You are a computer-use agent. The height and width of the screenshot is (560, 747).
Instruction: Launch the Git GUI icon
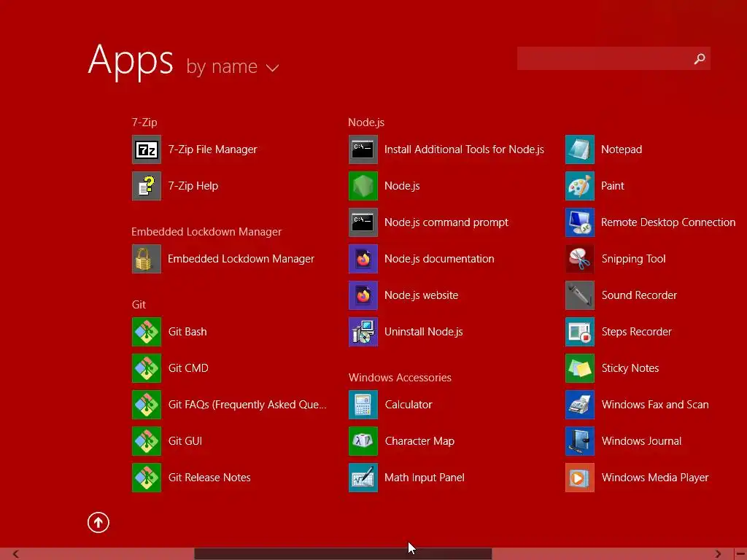(146, 441)
